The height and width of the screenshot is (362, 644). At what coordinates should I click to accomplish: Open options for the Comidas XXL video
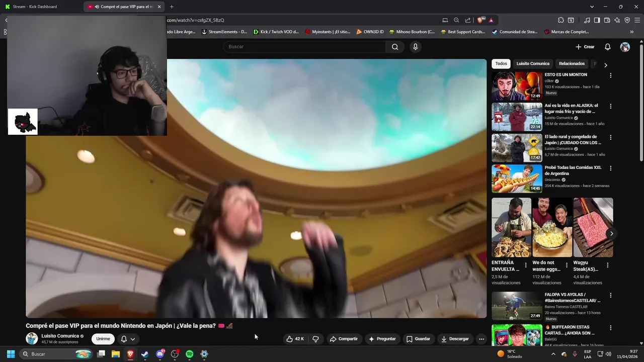(x=610, y=168)
